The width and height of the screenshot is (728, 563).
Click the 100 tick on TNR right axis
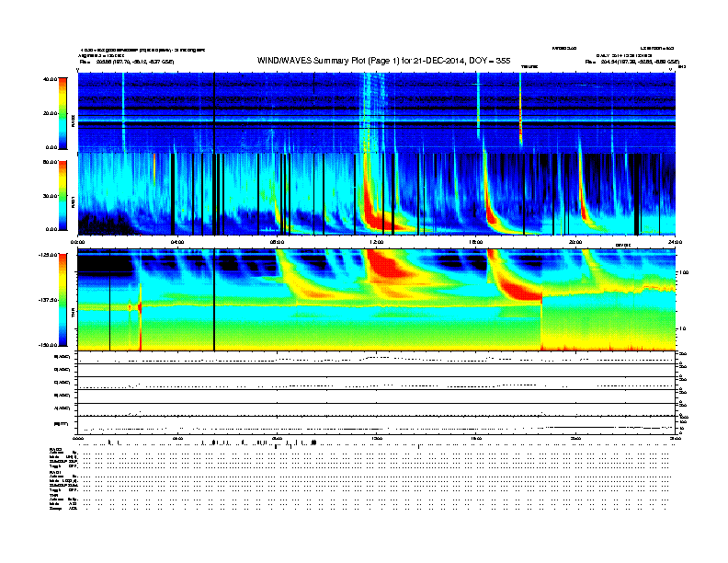(x=684, y=272)
